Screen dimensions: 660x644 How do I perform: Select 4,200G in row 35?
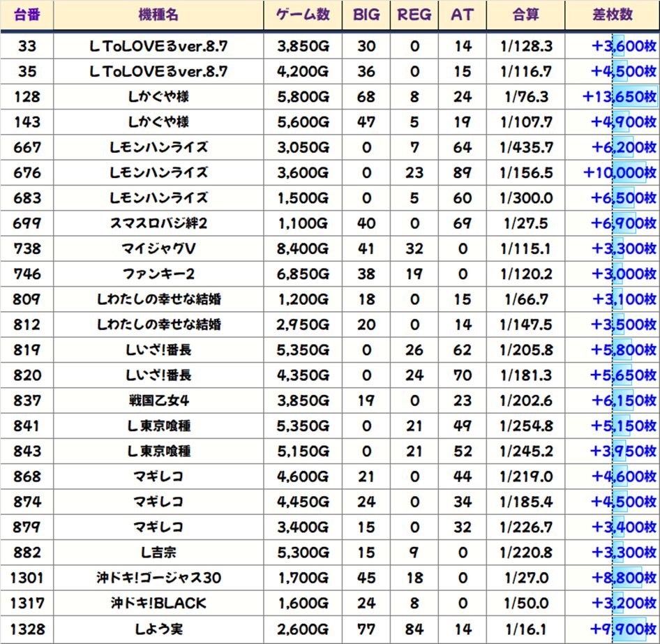point(303,71)
